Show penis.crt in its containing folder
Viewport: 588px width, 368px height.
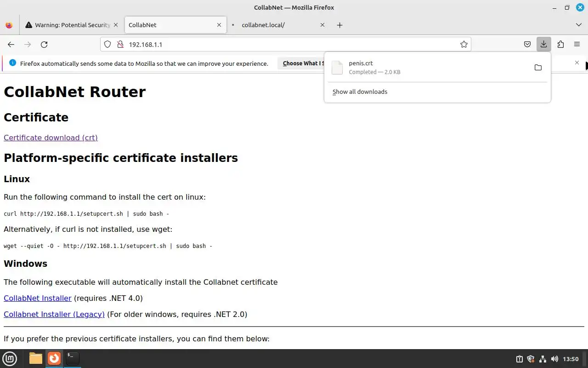coord(538,68)
